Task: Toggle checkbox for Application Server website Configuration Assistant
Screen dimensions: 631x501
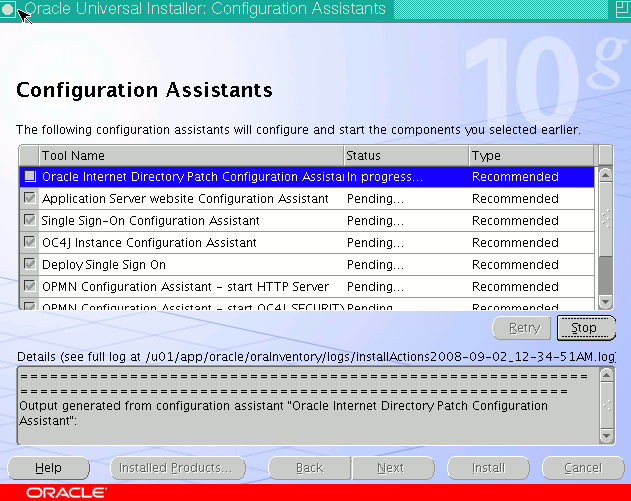Action: 30,198
